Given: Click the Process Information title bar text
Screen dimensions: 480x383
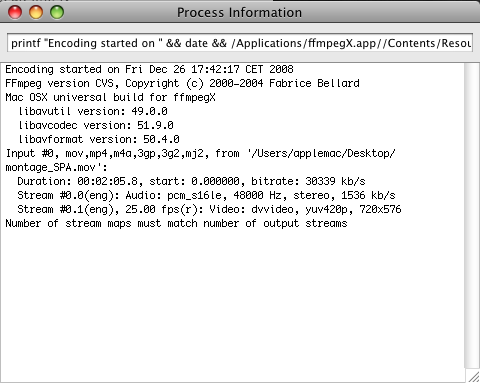Looking at the screenshot, I should click(x=239, y=13).
